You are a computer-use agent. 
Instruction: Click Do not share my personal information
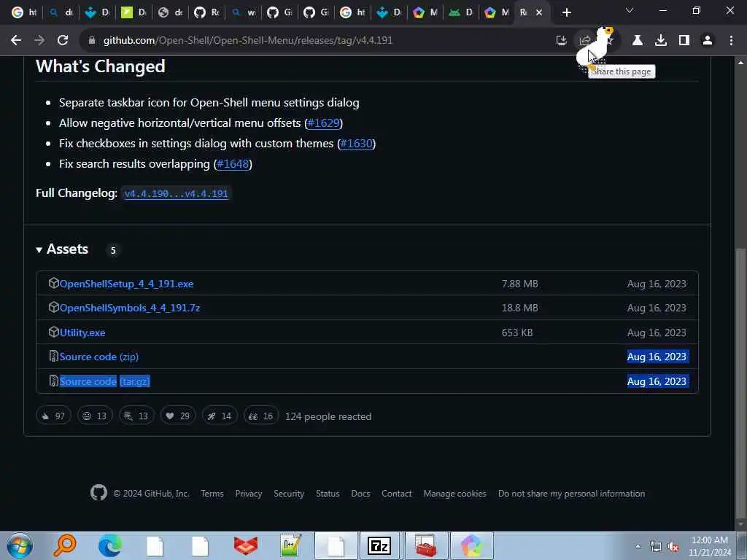(x=571, y=494)
